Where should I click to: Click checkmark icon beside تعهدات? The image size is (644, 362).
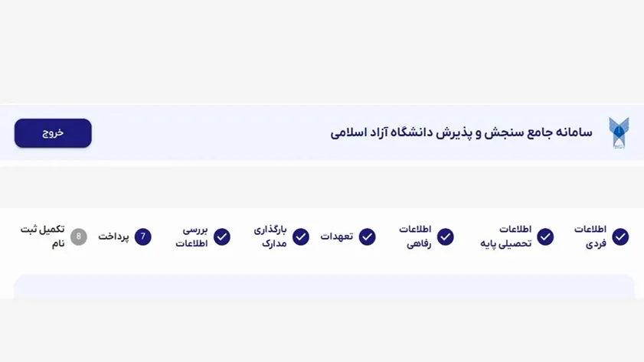[x=368, y=237]
